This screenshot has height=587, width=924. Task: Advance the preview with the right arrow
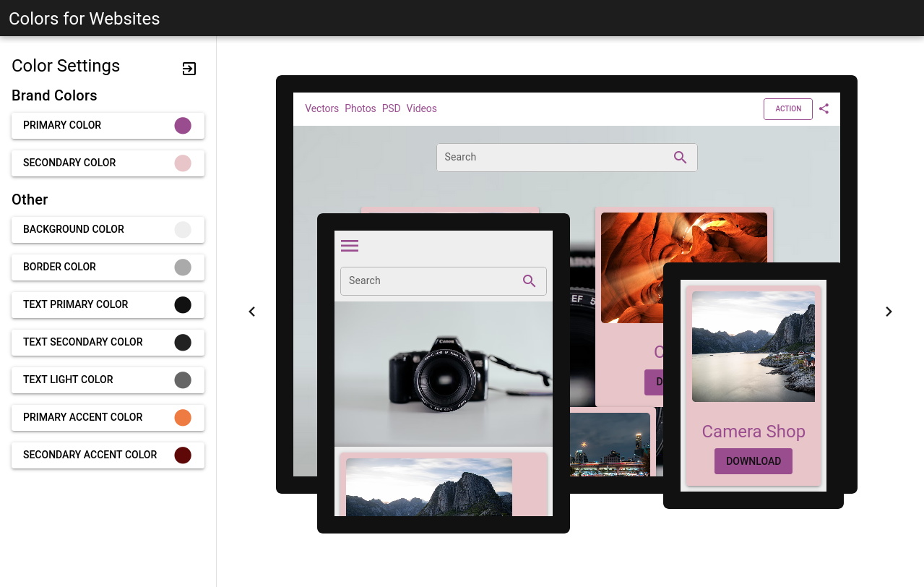(889, 312)
